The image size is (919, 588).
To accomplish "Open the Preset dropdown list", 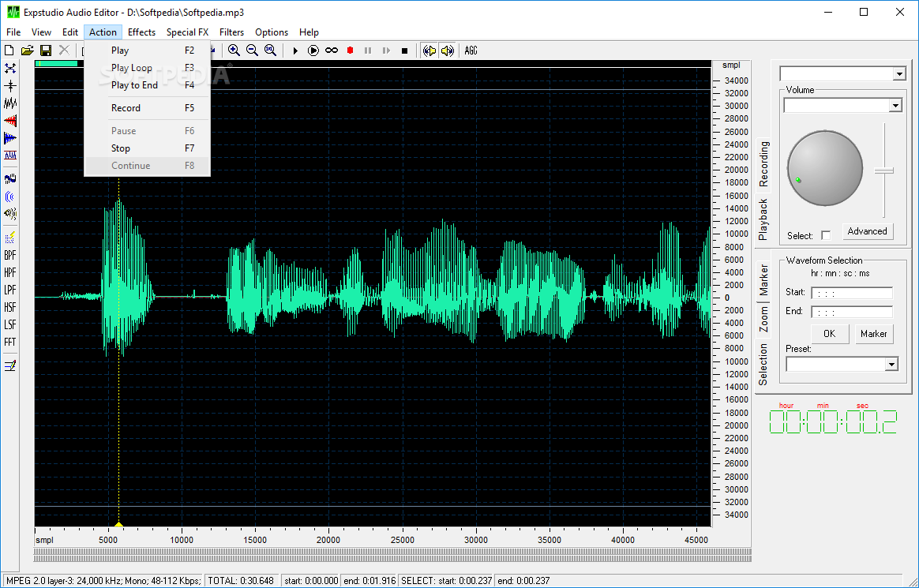I will click(891, 365).
